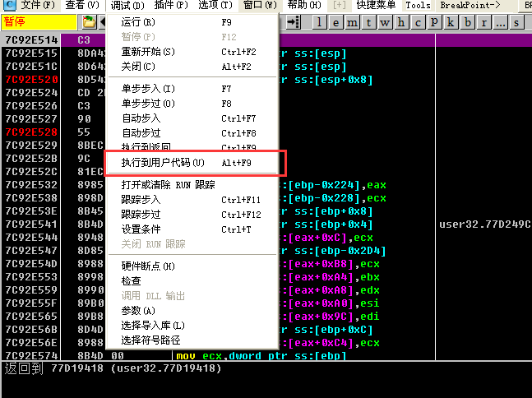The image size is (532, 398).
Task: Open the 窗口(W) menu
Action: [x=260, y=5]
